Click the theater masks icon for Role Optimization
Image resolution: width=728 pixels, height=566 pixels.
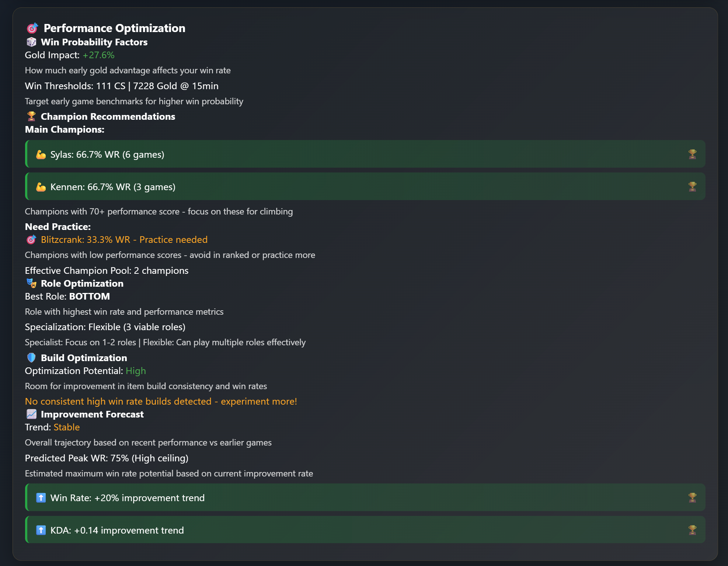coord(31,283)
